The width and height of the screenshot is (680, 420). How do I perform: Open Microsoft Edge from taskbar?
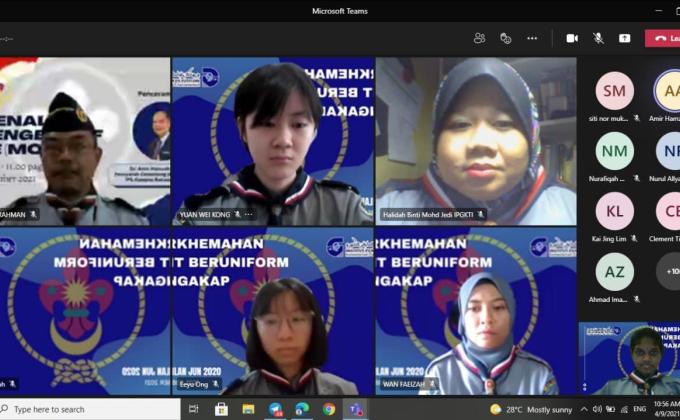[302, 409]
